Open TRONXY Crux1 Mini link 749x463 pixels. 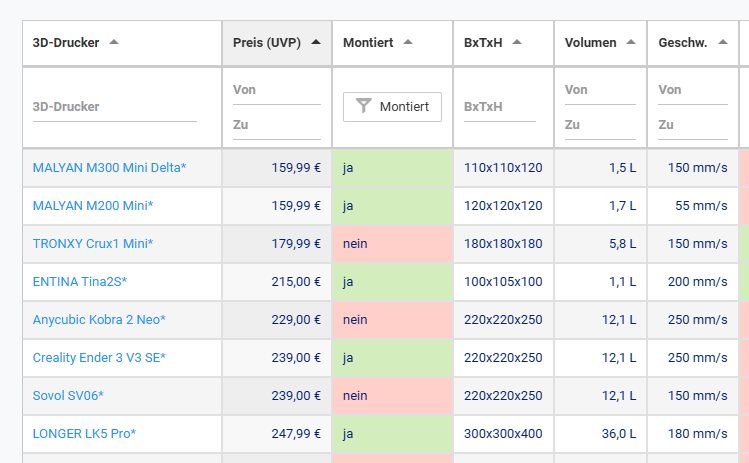(x=93, y=244)
